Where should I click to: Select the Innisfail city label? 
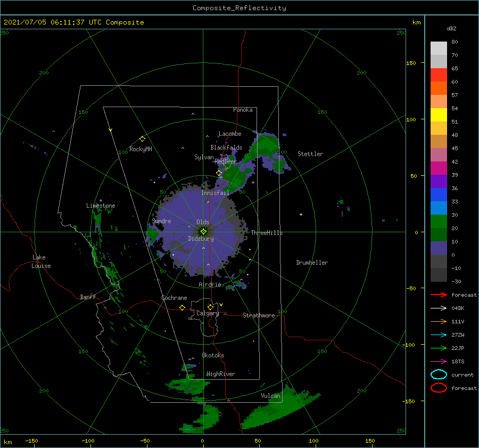point(215,193)
